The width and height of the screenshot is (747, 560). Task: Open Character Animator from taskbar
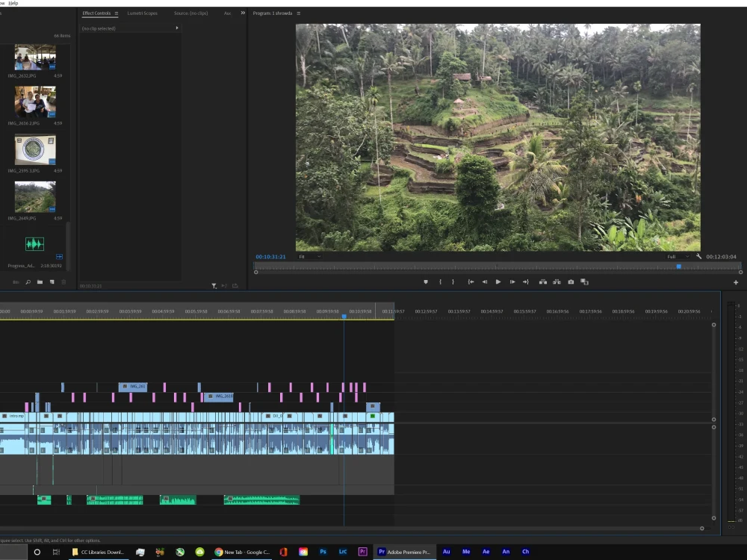pos(525,552)
